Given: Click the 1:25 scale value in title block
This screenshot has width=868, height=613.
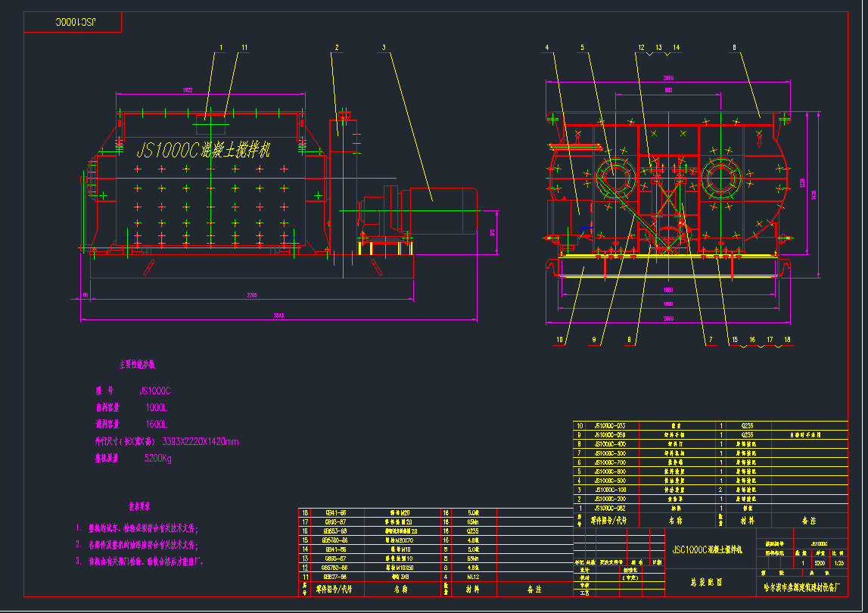Looking at the screenshot, I should pyautogui.click(x=839, y=563).
